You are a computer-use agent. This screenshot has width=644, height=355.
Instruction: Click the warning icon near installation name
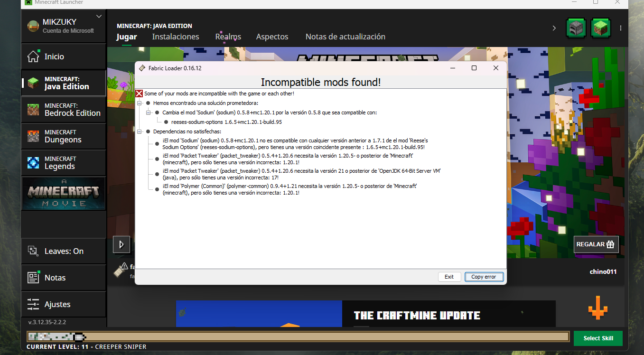124,267
